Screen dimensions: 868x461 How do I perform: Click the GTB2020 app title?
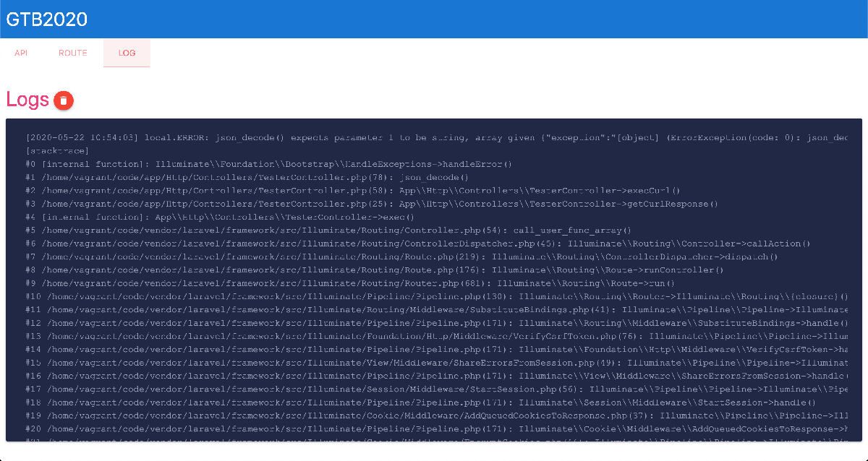tap(47, 20)
